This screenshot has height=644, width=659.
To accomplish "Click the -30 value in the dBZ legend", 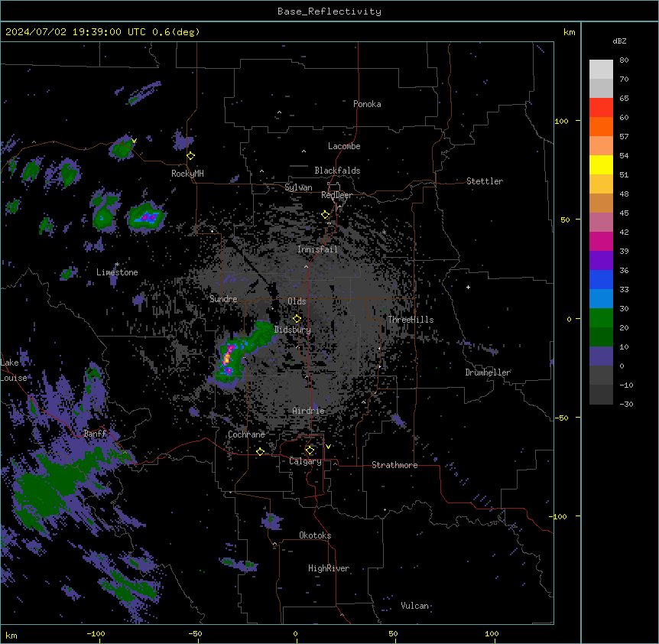I will click(626, 405).
